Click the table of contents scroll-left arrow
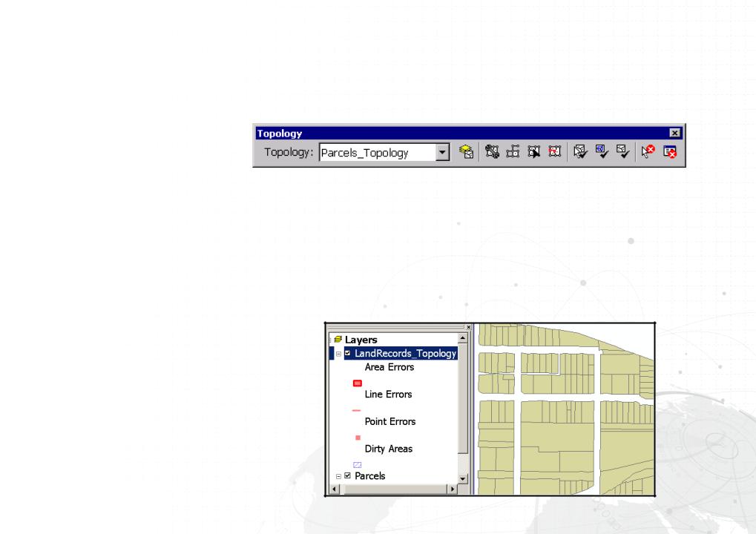Image resolution: width=756 pixels, height=534 pixels. coord(334,489)
